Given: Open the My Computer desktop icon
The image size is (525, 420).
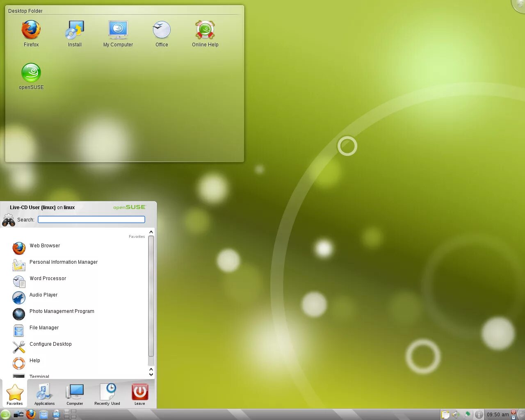Looking at the screenshot, I should click(x=118, y=34).
